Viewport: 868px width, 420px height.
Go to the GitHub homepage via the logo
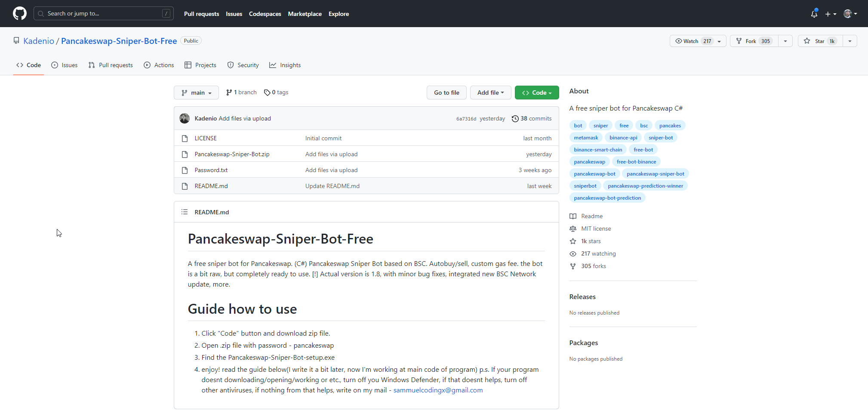pos(20,13)
